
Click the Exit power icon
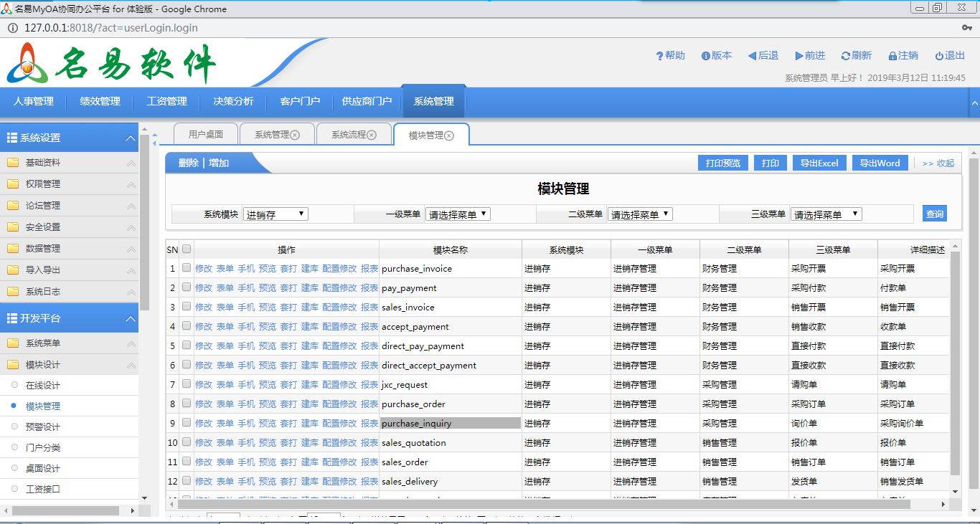tap(938, 56)
